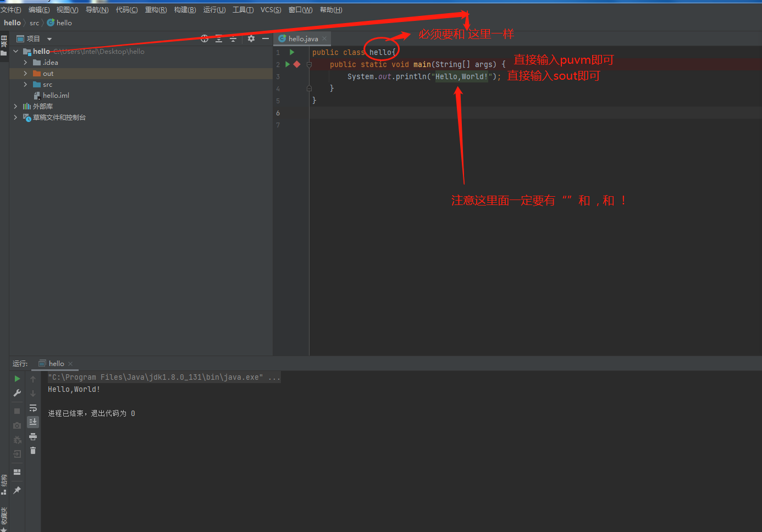This screenshot has height=532, width=762.
Task: Select the hello tab in run panel
Action: 56,364
